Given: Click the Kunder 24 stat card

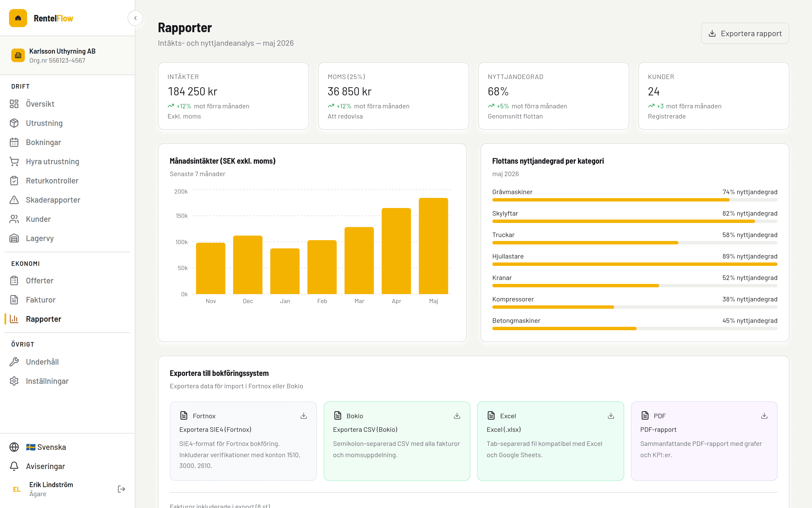Looking at the screenshot, I should 713,96.
